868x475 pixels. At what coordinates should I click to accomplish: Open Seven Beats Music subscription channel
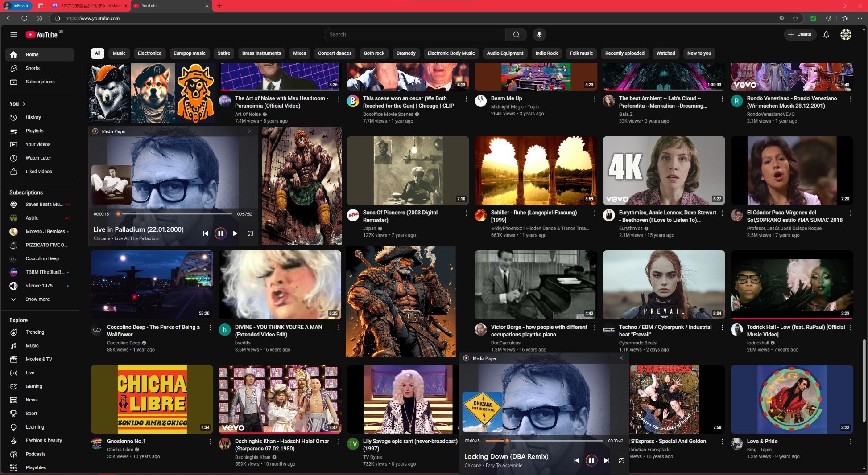pos(40,204)
